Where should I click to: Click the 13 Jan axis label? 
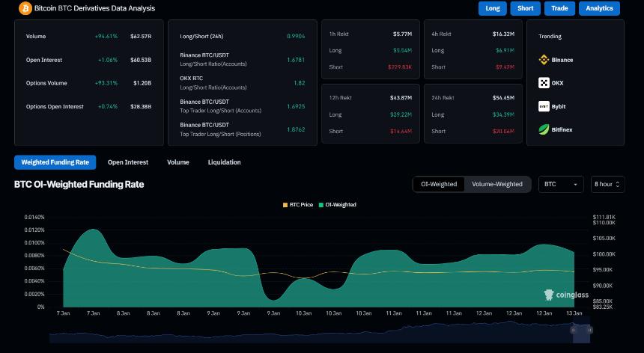point(574,313)
